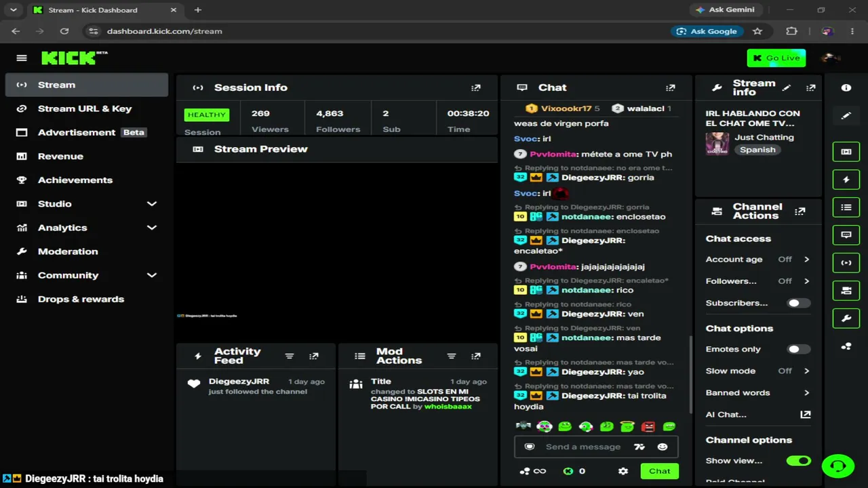Open Followers chat access options

[757, 281]
